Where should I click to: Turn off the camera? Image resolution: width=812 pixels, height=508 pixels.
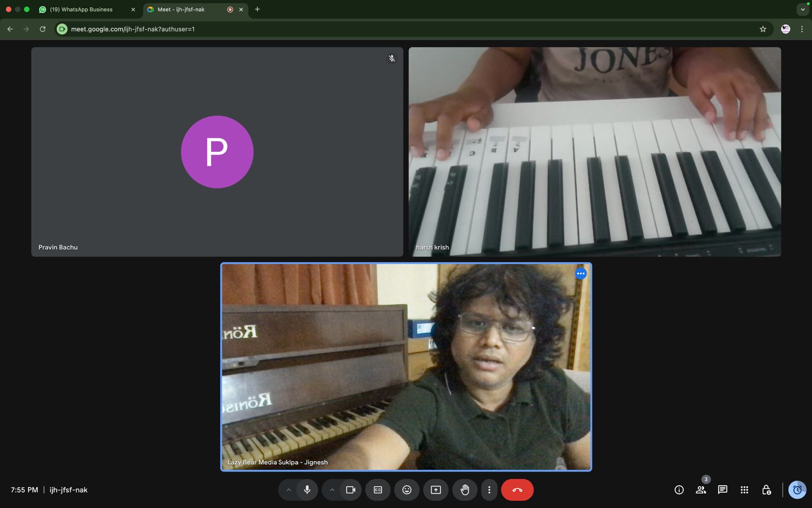pyautogui.click(x=351, y=490)
